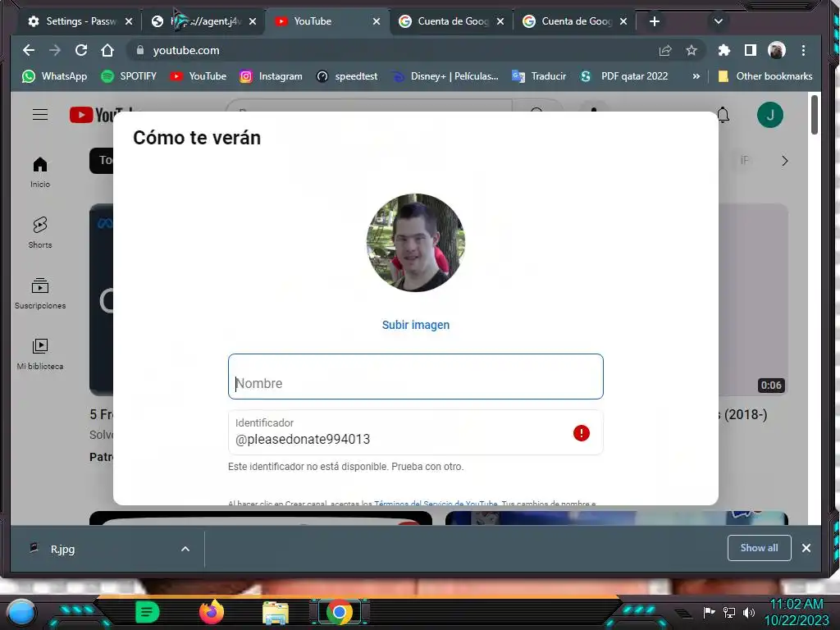Open the speedtest bookmark
This screenshot has height=630, width=840.
(x=347, y=76)
